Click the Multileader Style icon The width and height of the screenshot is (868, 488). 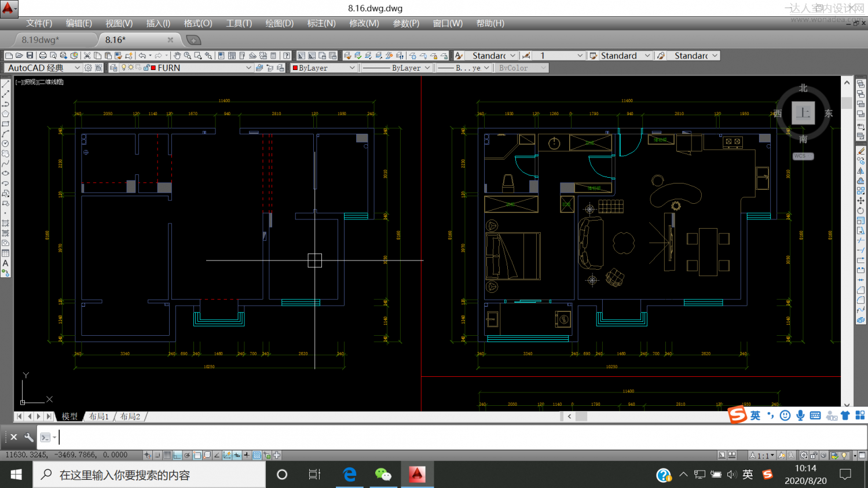point(661,56)
